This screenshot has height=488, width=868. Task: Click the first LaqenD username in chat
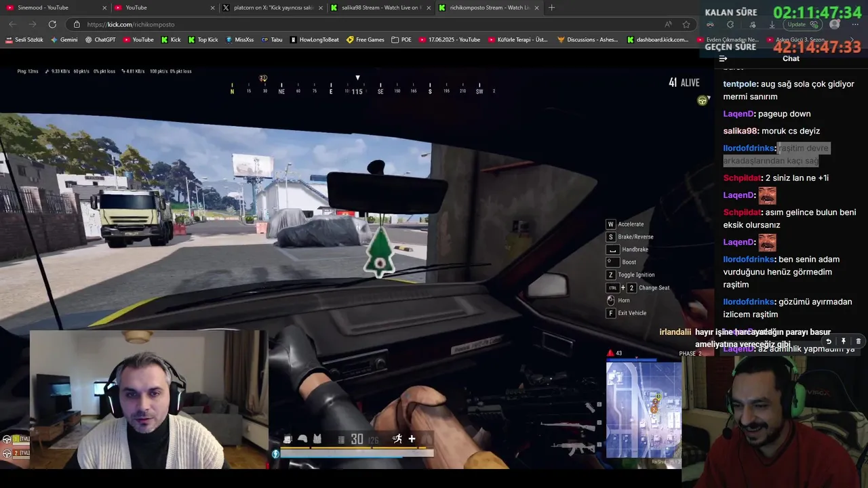tap(738, 114)
